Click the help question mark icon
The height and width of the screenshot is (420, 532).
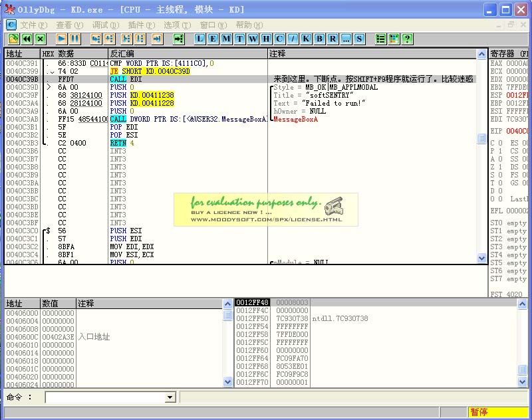pyautogui.click(x=407, y=39)
